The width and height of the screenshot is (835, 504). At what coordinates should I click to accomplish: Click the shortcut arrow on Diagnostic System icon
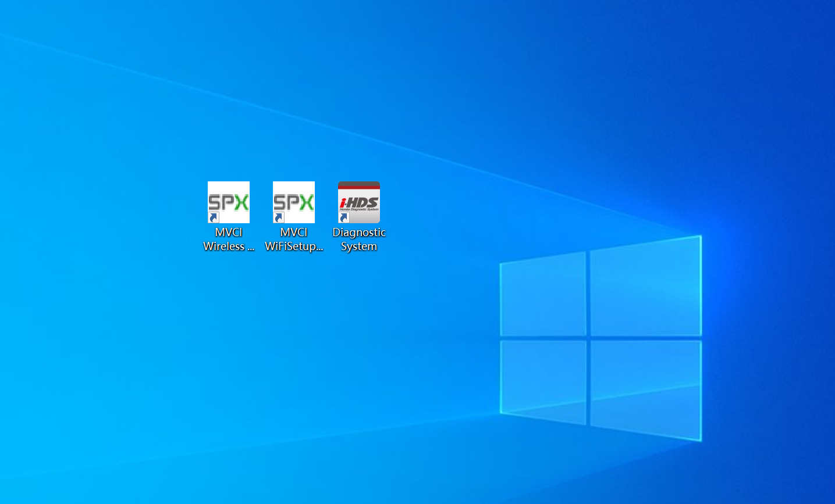tap(344, 218)
